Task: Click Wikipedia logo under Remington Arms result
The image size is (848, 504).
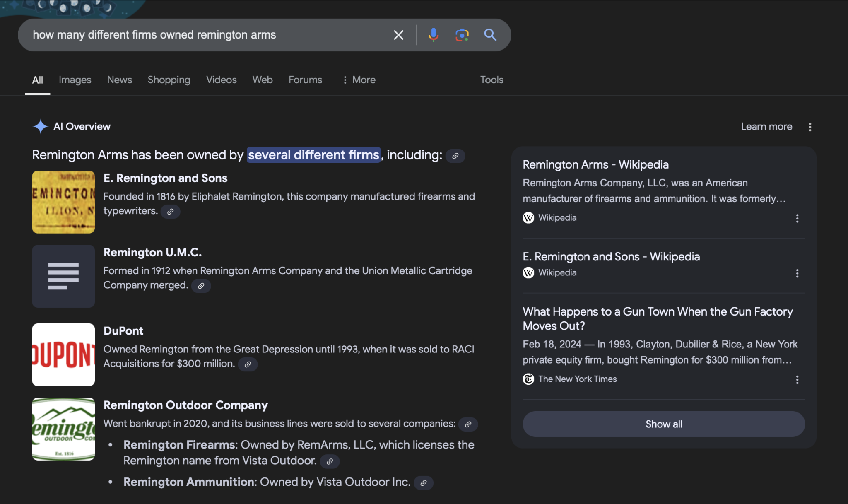Action: point(528,217)
